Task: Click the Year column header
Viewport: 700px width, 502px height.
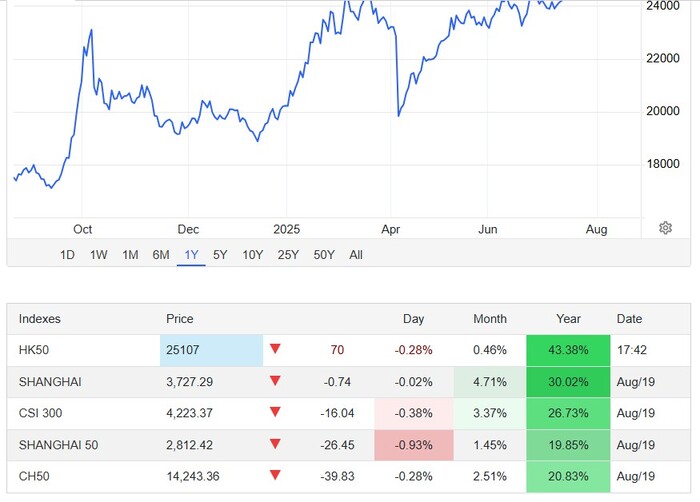Action: (568, 319)
